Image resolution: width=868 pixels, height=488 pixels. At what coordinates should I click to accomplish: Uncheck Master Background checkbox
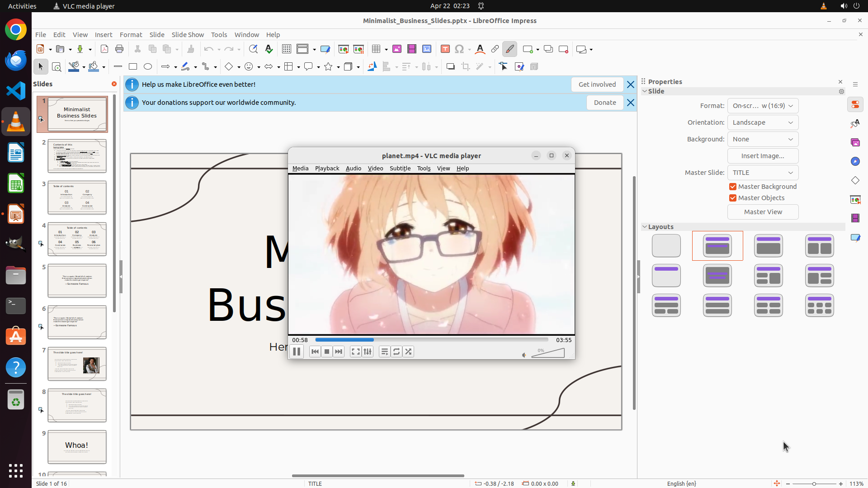pyautogui.click(x=733, y=187)
